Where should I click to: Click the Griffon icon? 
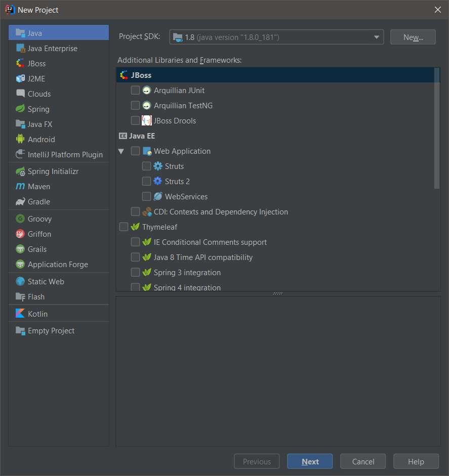pyautogui.click(x=20, y=234)
